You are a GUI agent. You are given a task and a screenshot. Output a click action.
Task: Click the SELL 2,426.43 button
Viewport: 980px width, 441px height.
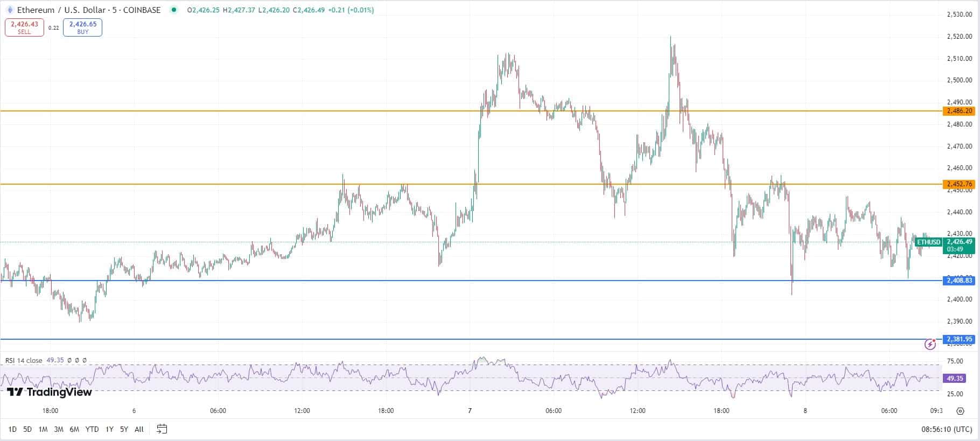(x=24, y=27)
